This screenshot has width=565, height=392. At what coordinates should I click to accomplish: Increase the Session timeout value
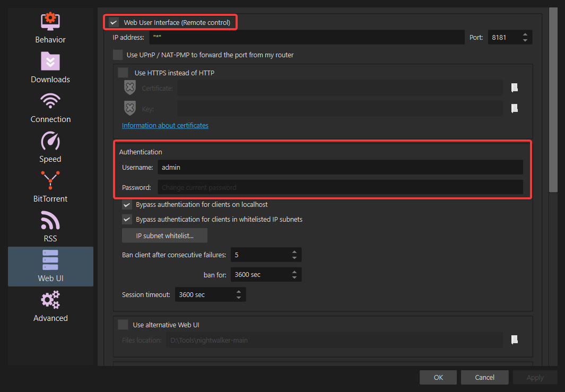(x=239, y=292)
